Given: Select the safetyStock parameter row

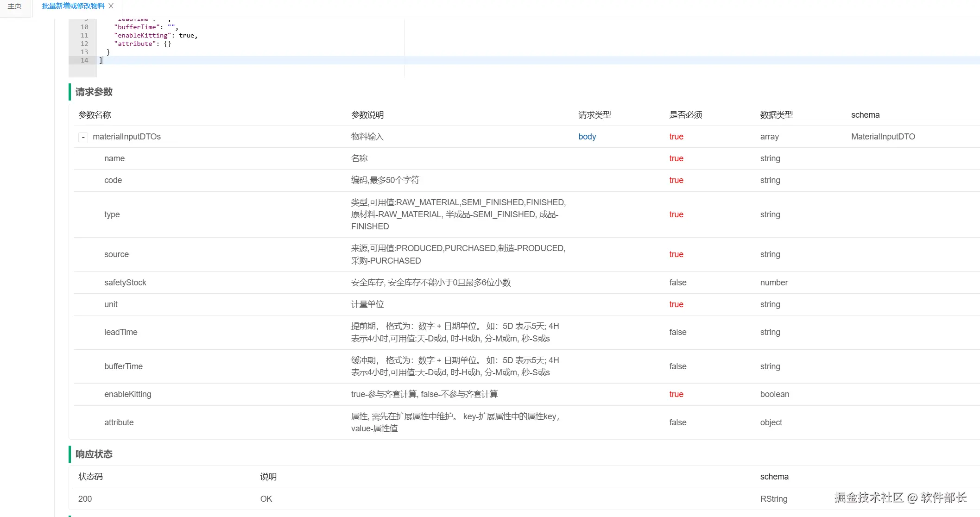Looking at the screenshot, I should tap(125, 283).
